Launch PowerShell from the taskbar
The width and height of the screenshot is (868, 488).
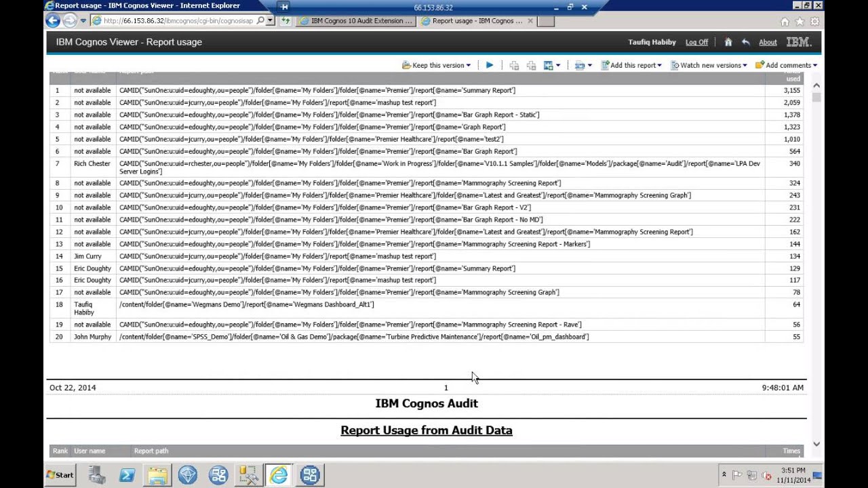[x=127, y=474]
